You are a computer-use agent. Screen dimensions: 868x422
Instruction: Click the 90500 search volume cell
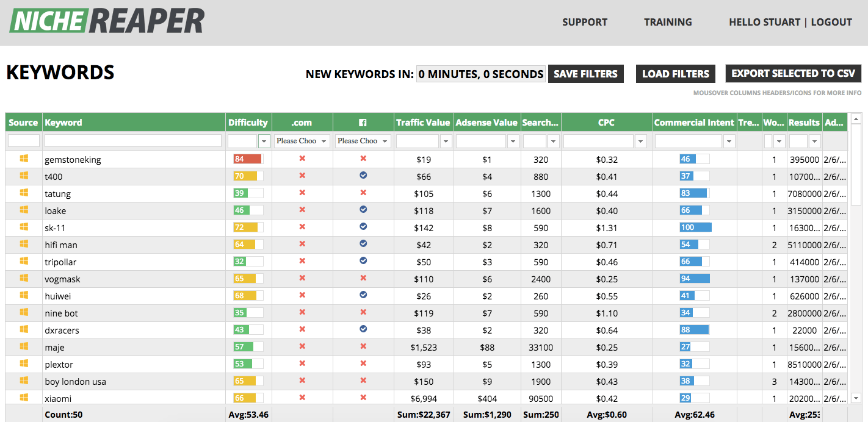(541, 399)
